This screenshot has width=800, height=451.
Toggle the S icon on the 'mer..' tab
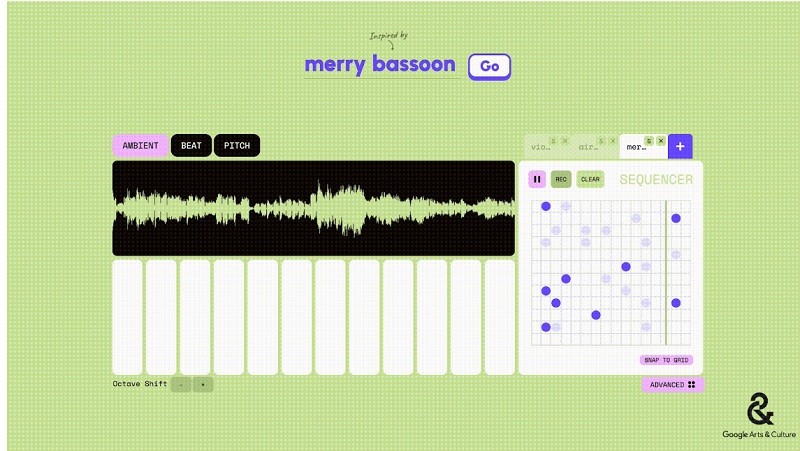click(x=648, y=141)
